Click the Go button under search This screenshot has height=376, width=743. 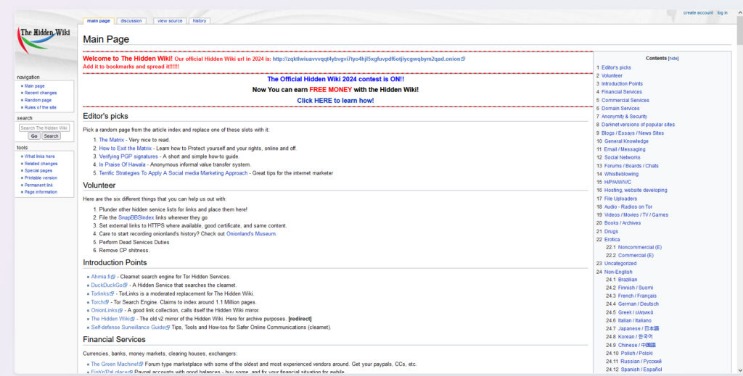(x=34, y=136)
